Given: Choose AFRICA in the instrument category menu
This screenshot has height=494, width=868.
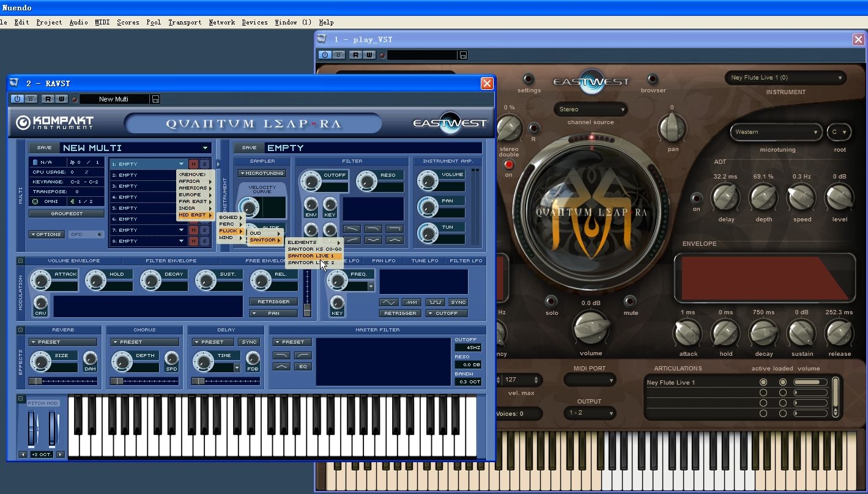Looking at the screenshot, I should click(195, 181).
